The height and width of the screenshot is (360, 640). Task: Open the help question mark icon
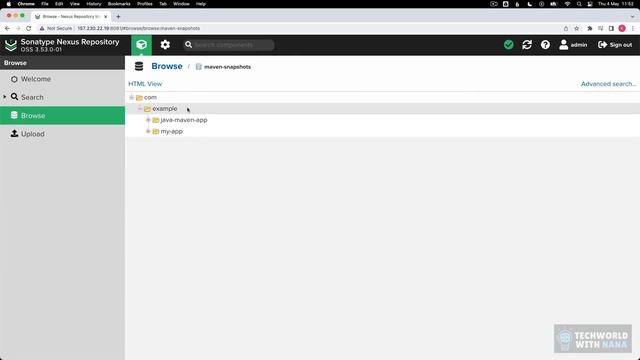tap(545, 45)
